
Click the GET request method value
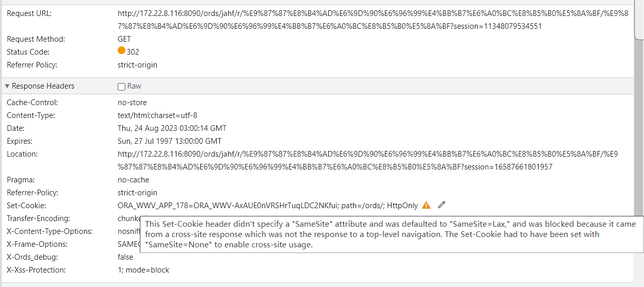click(x=124, y=39)
